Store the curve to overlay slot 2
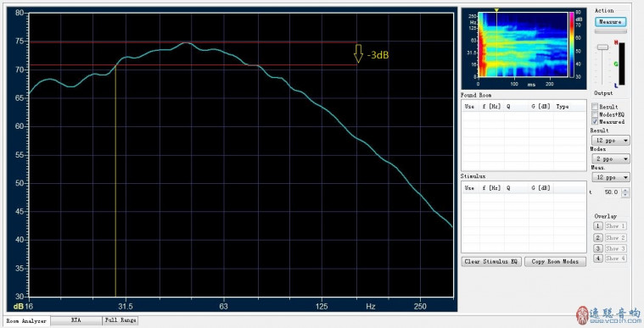The height and width of the screenshot is (328, 644). pyautogui.click(x=598, y=237)
